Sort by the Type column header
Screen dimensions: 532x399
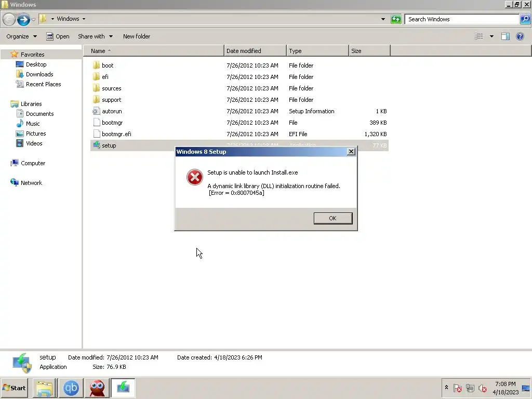(317, 51)
